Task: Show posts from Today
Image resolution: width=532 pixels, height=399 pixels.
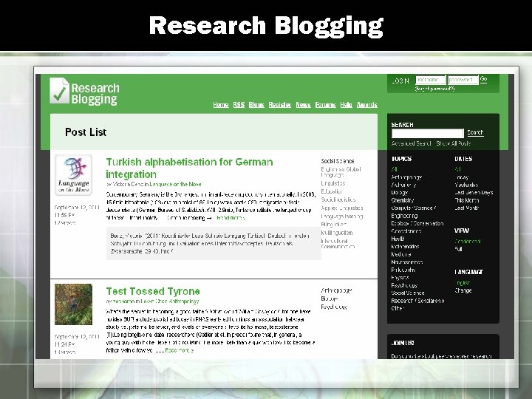Action: click(462, 177)
